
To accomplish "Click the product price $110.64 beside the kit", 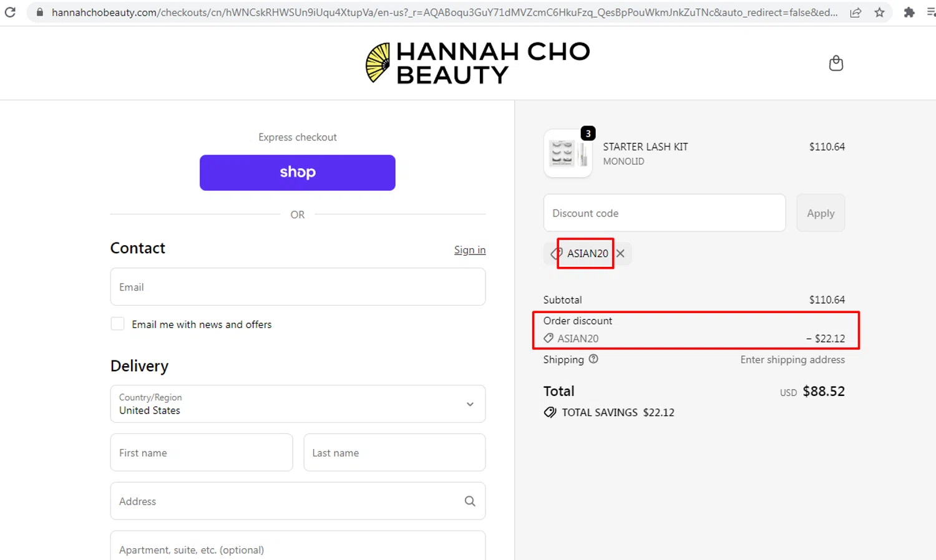I will pos(827,147).
